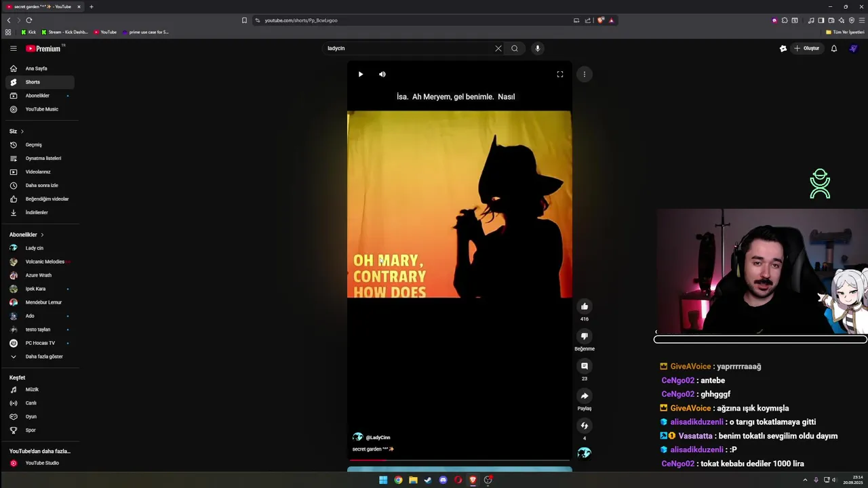Open YouTube Studio in the sidebar
Viewport: 868px width, 488px height.
click(39, 463)
